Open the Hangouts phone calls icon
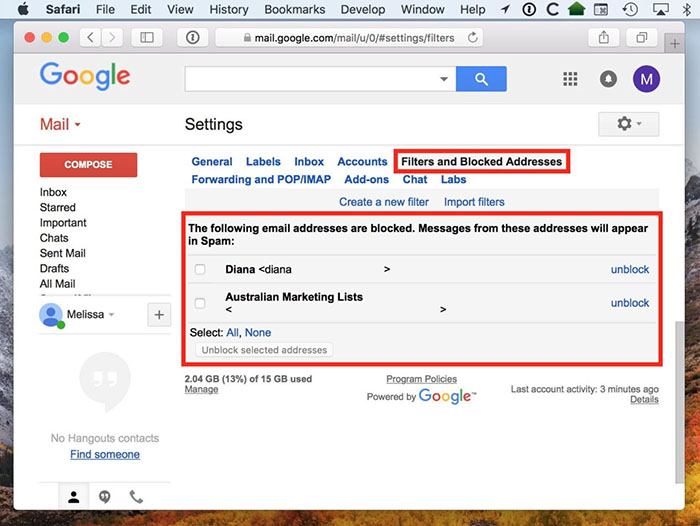This screenshot has width=700, height=526. tap(136, 496)
